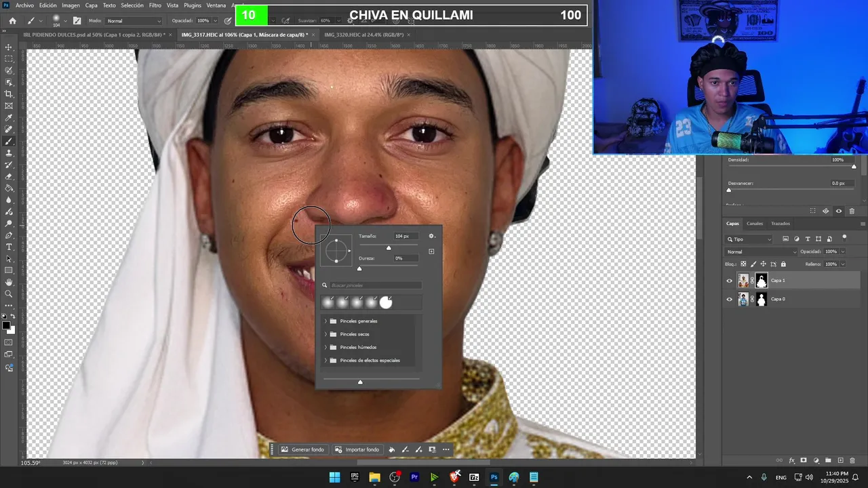Screen dimensions: 868x488
Task: Click the mask thumbnail of Capa 1
Action: coord(762,281)
